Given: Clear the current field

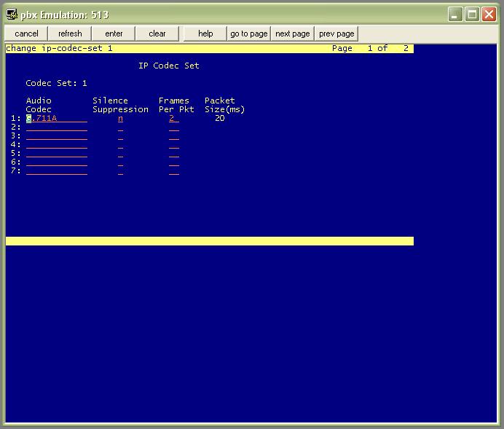Looking at the screenshot, I should point(157,34).
